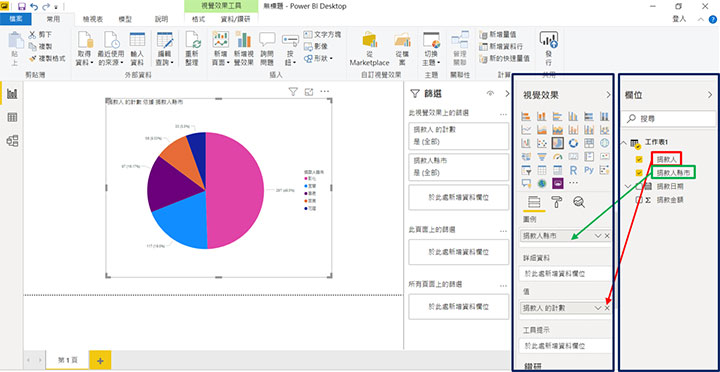The width and height of the screenshot is (720, 372).
Task: Select the pie chart visualization type
Action: tap(558, 143)
